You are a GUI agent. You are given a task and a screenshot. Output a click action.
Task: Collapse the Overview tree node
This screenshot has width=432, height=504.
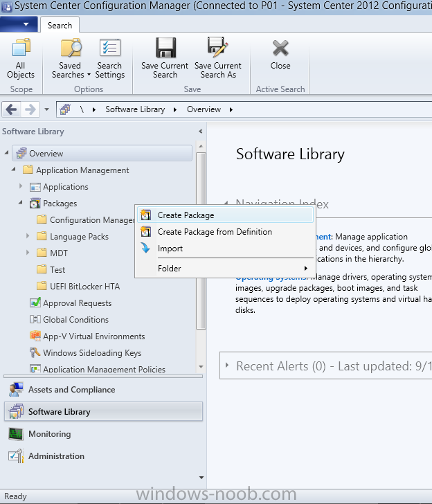click(x=6, y=153)
